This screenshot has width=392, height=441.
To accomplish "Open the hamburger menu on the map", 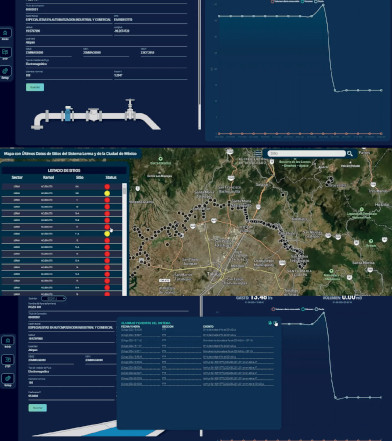I will (258, 153).
